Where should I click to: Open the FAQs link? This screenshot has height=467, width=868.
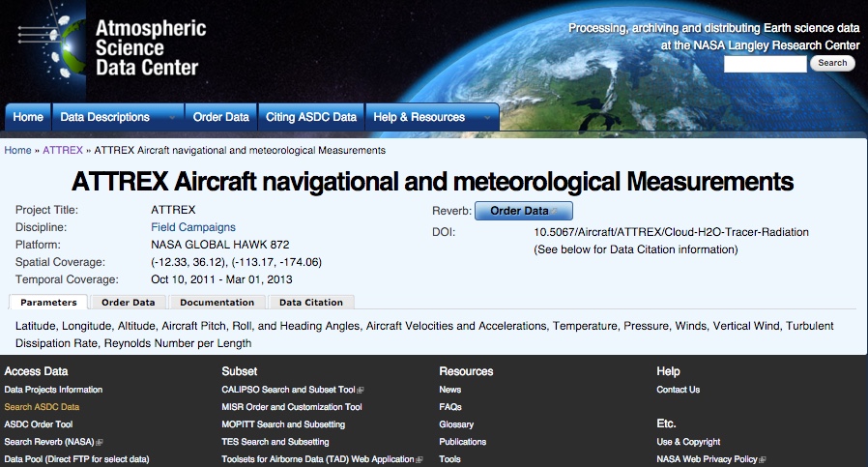click(450, 407)
